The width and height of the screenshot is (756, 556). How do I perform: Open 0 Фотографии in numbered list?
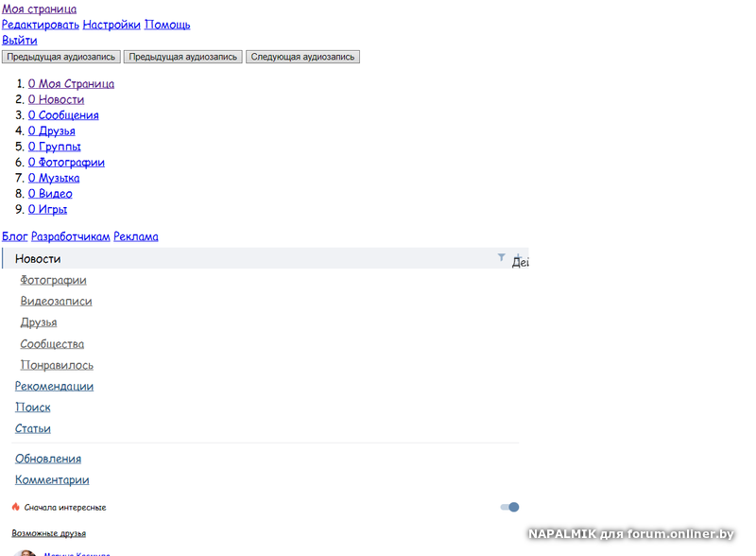(66, 163)
